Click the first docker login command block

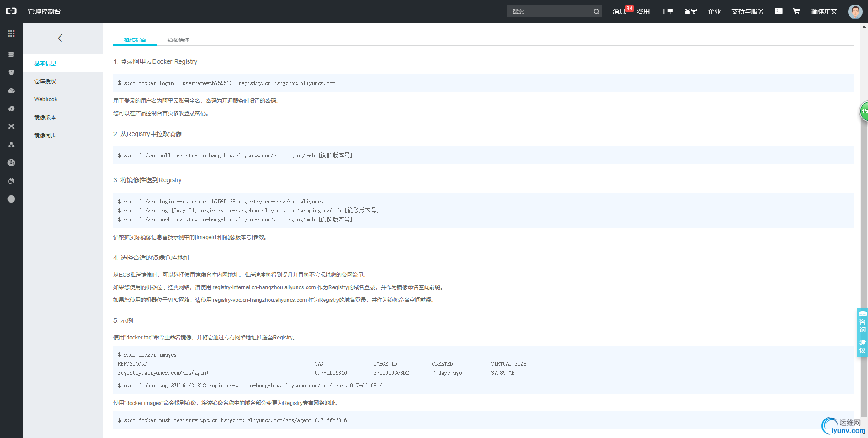[483, 83]
